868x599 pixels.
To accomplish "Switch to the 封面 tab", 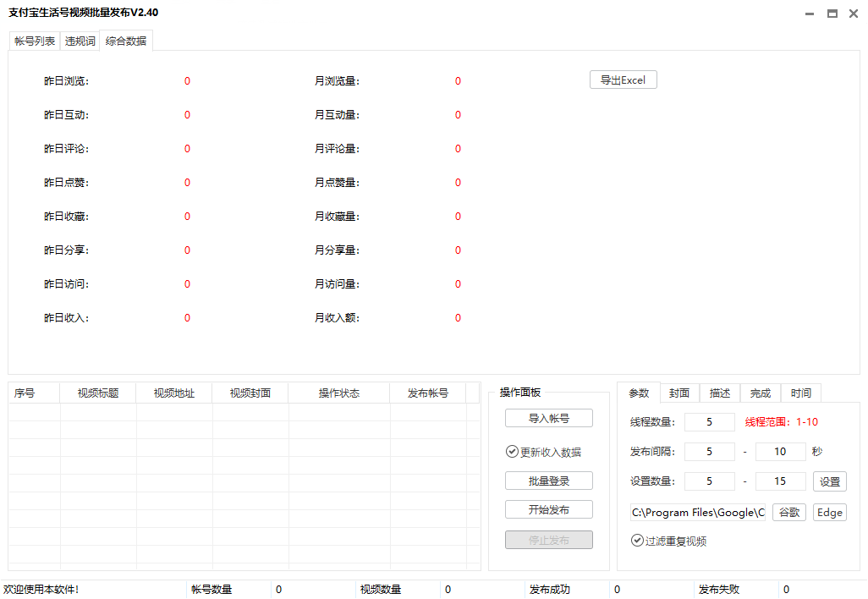I will [679, 393].
